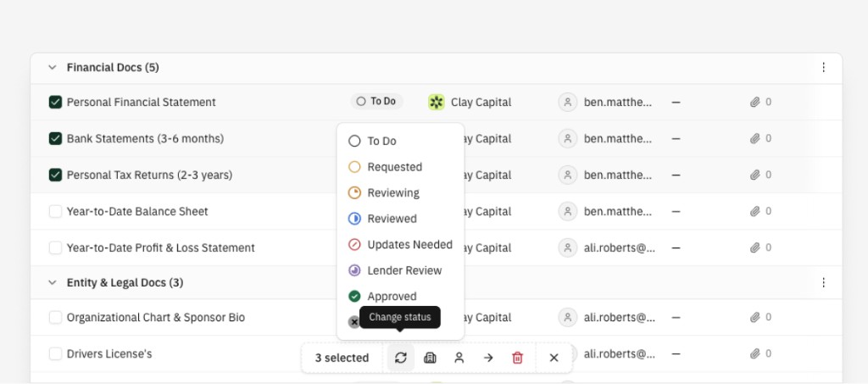Check Organizational Chart & Sponsor Bio checkbox
868x384 pixels.
55,318
